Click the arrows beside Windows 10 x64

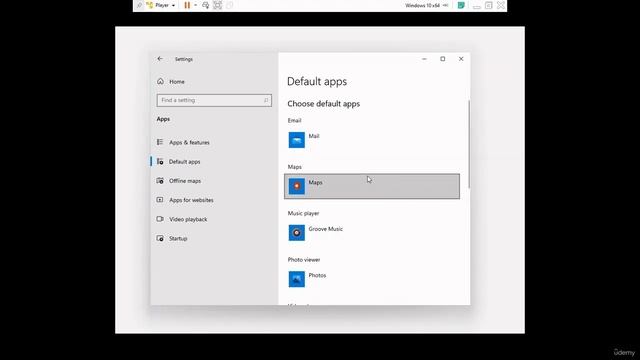pos(445,5)
